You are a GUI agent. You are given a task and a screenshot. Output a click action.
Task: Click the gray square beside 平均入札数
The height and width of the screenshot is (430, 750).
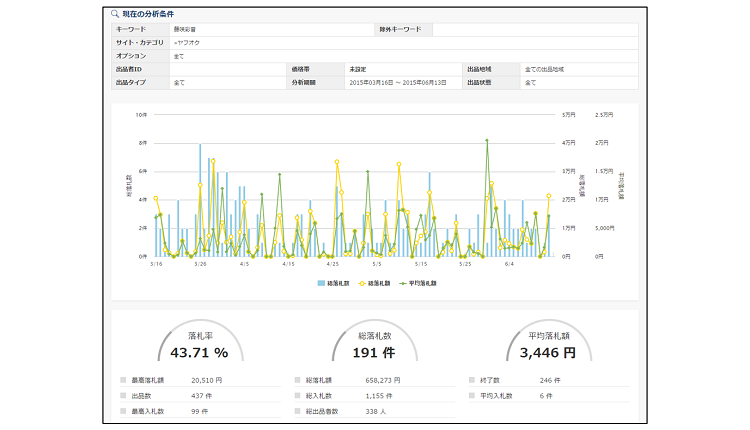(x=472, y=396)
